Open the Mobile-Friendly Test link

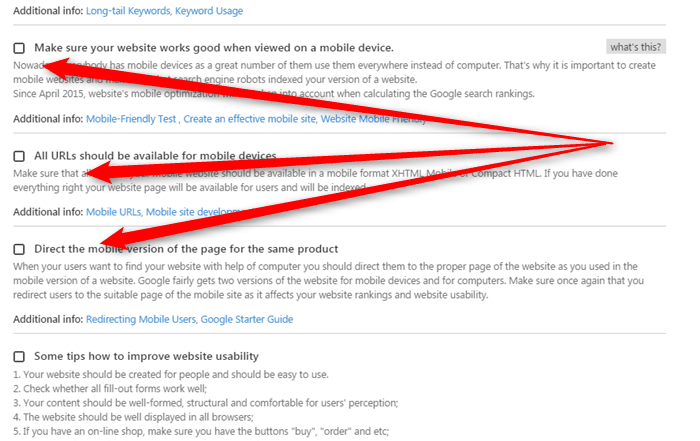click(131, 119)
